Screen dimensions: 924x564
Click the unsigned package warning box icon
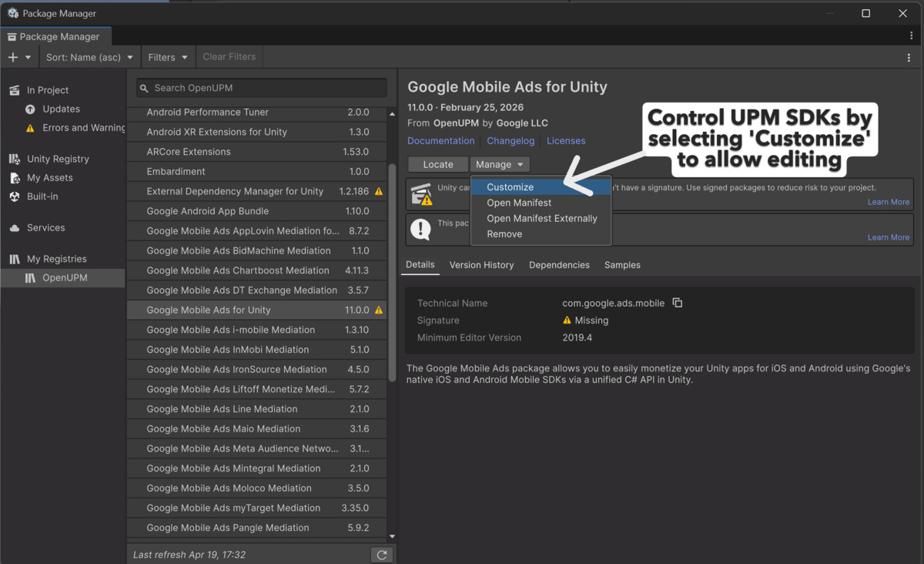click(x=421, y=193)
